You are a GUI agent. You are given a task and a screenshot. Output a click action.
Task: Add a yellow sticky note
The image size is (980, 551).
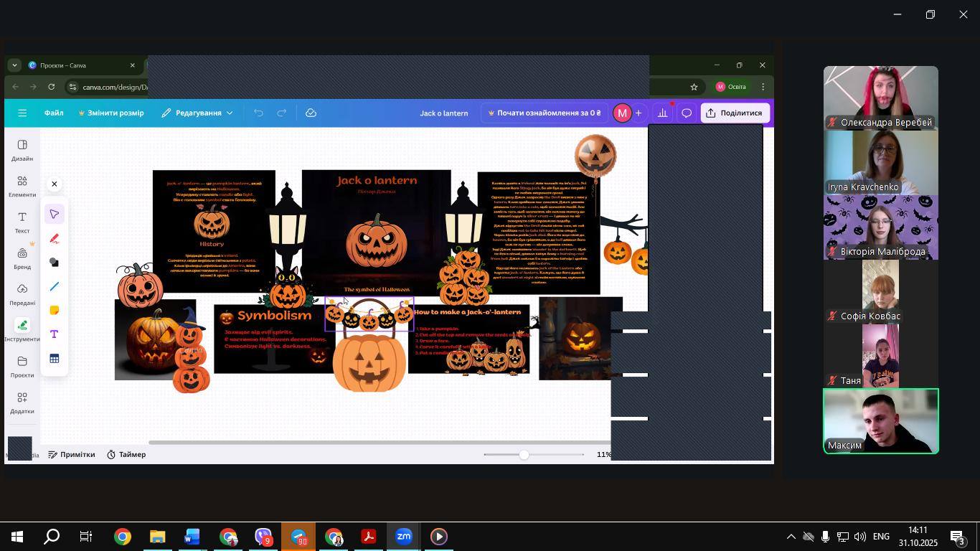[54, 311]
